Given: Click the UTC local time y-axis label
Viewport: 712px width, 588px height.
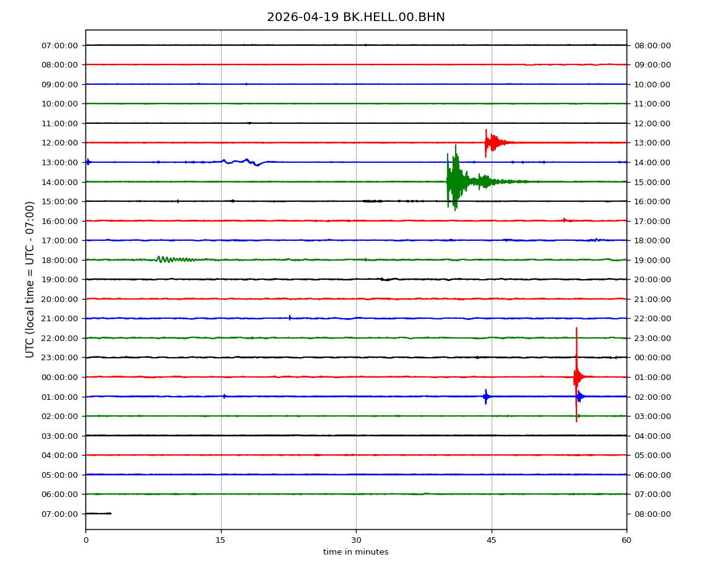Looking at the screenshot, I should pyautogui.click(x=30, y=279).
